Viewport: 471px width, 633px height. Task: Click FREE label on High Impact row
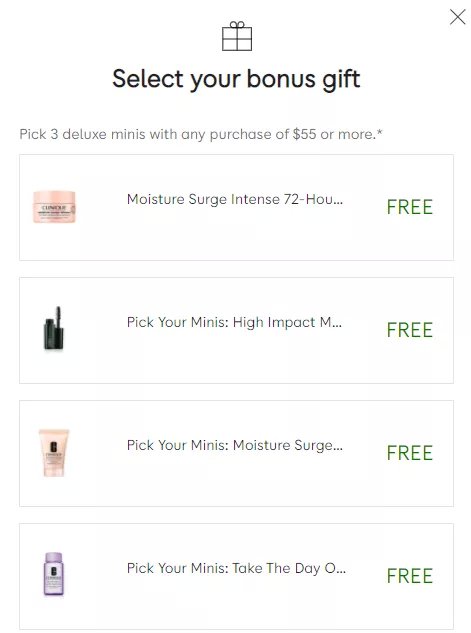[410, 330]
